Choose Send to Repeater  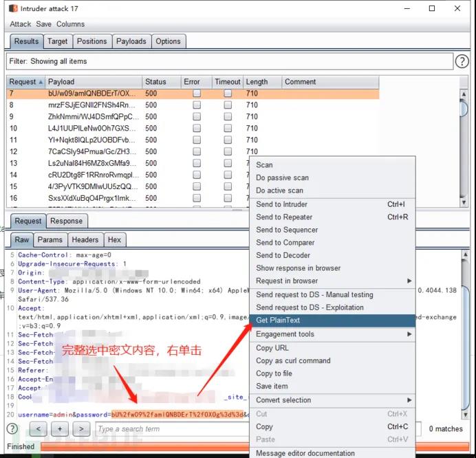(x=332, y=217)
